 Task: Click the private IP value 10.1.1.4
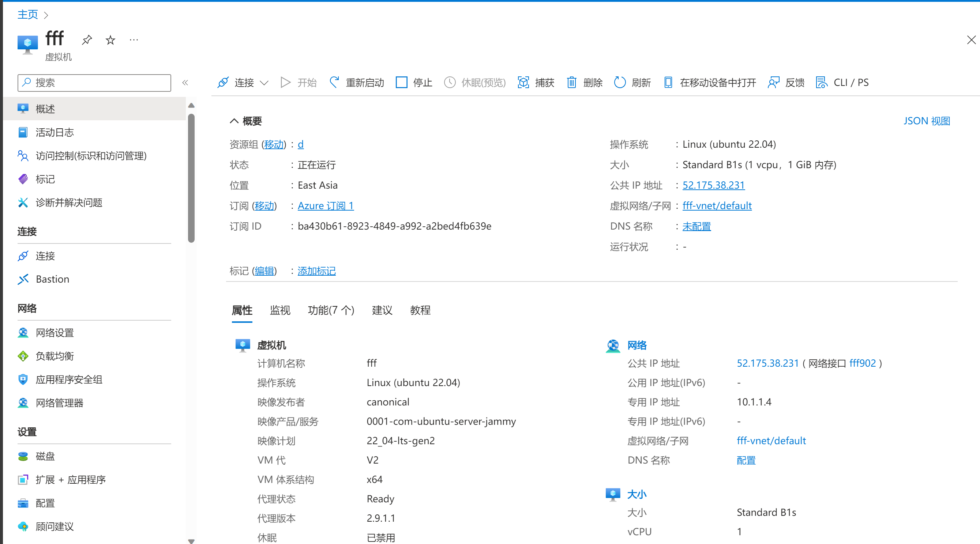click(x=754, y=402)
